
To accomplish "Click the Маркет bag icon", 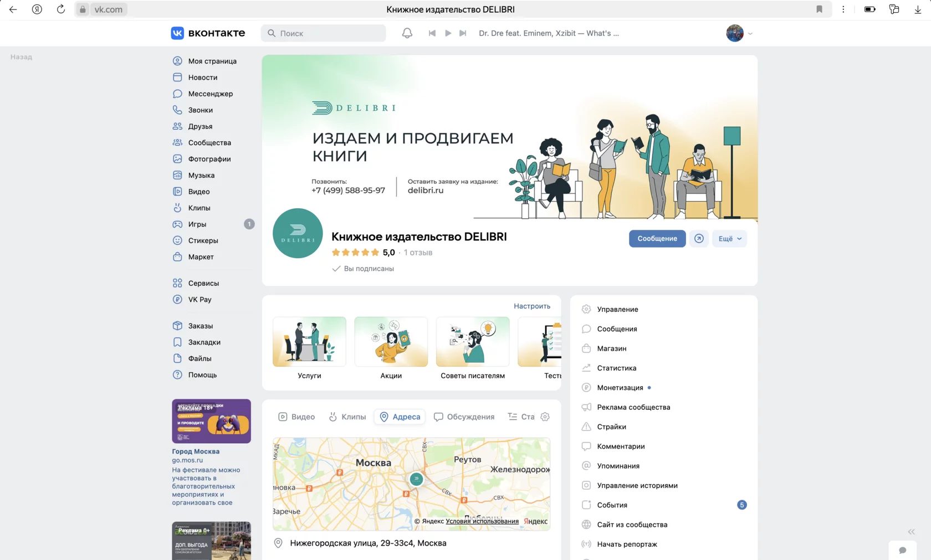I will coord(177,257).
